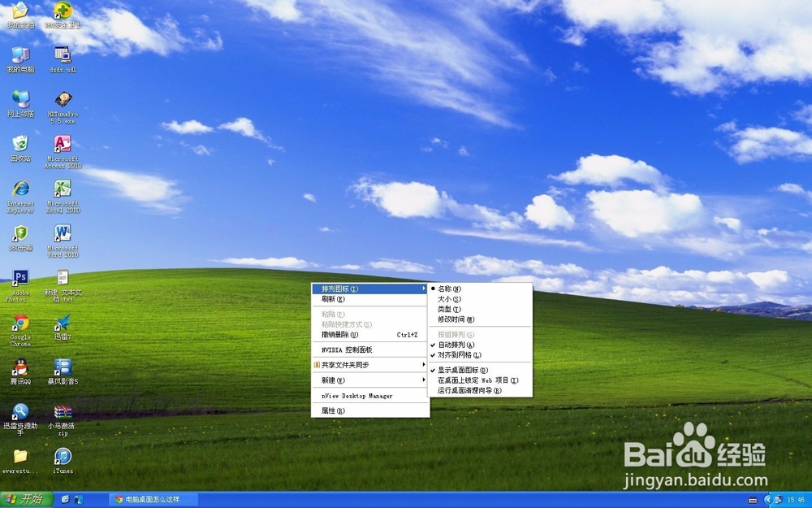812x508 pixels.
Task: Select the HDTunePro 5.5.exe icon
Action: [x=63, y=106]
